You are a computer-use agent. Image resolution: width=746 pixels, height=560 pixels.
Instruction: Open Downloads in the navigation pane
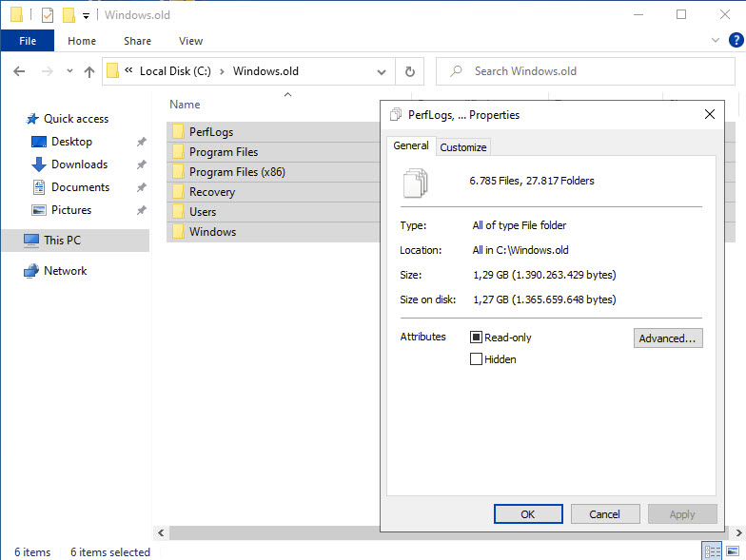(80, 164)
